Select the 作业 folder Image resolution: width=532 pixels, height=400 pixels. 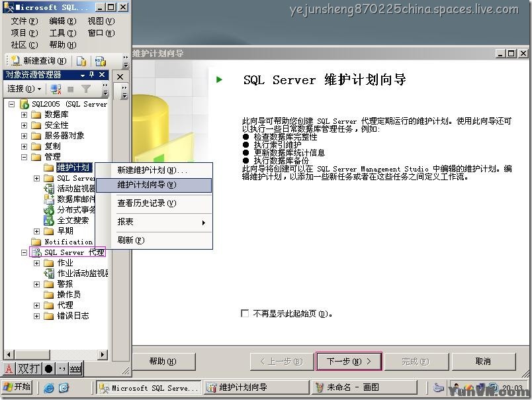pyautogui.click(x=59, y=263)
